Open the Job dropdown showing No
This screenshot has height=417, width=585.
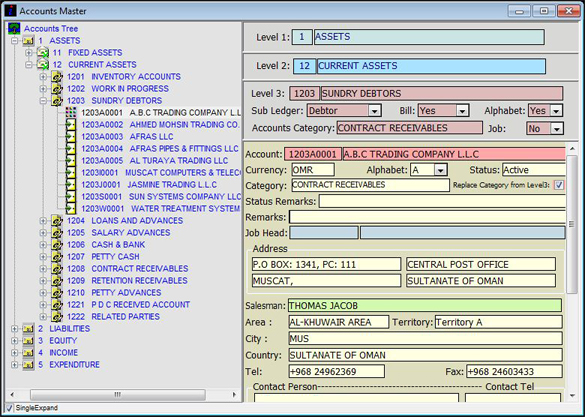(x=557, y=129)
